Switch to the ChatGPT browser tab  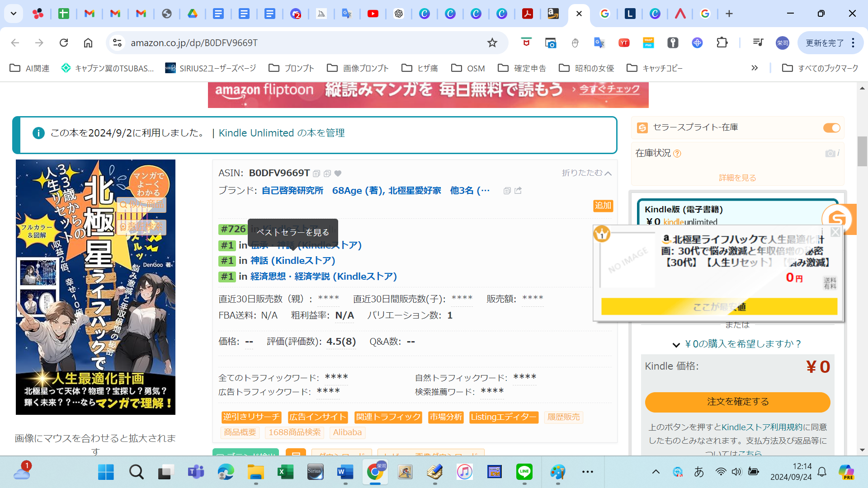[x=399, y=14]
